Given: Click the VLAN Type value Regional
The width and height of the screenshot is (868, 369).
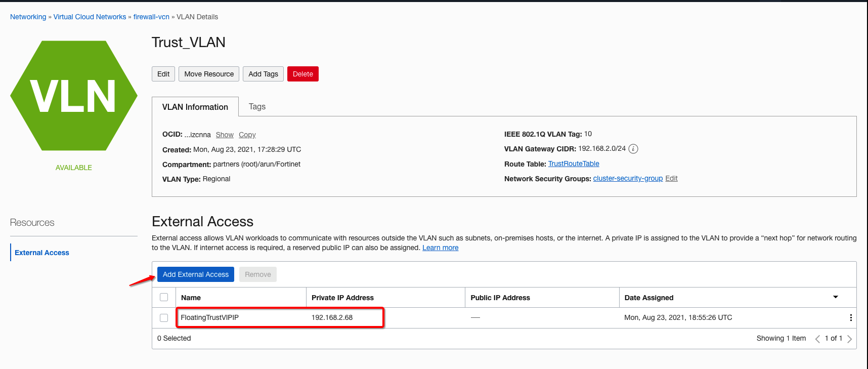Looking at the screenshot, I should [216, 179].
